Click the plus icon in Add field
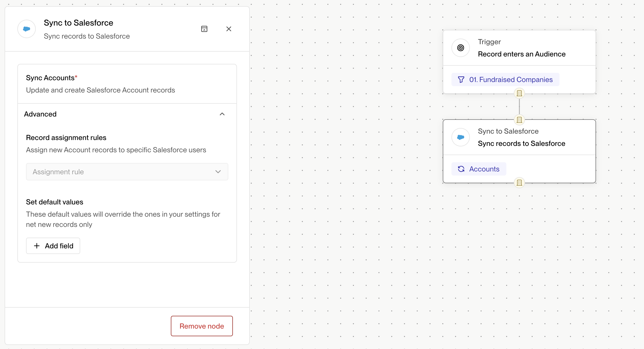 (37, 246)
